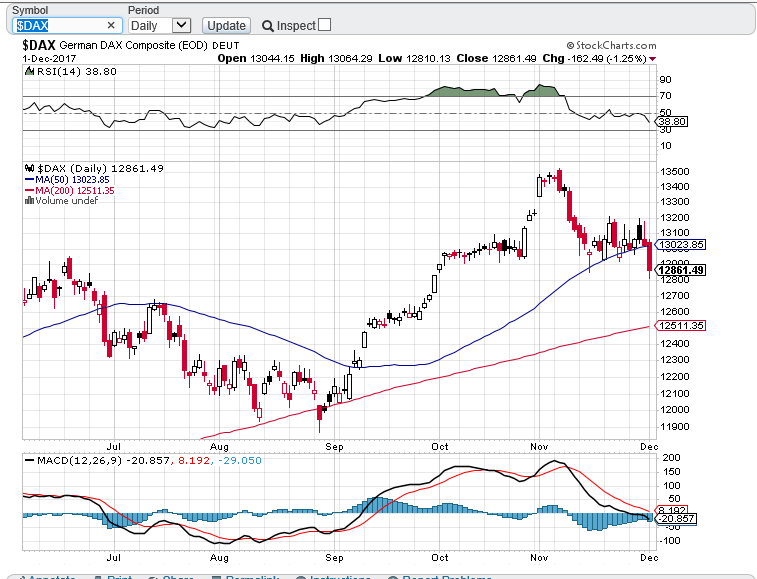The height and width of the screenshot is (579, 757).
Task: Click the 1-Dec-2017 date text
Action: (x=49, y=58)
